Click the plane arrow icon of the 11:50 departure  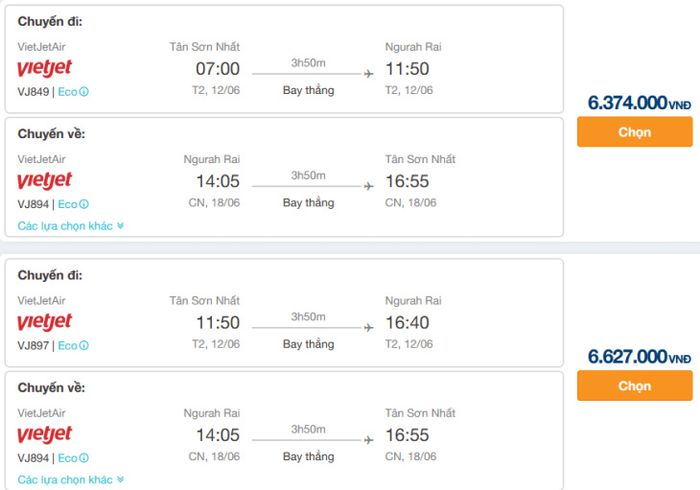368,328
